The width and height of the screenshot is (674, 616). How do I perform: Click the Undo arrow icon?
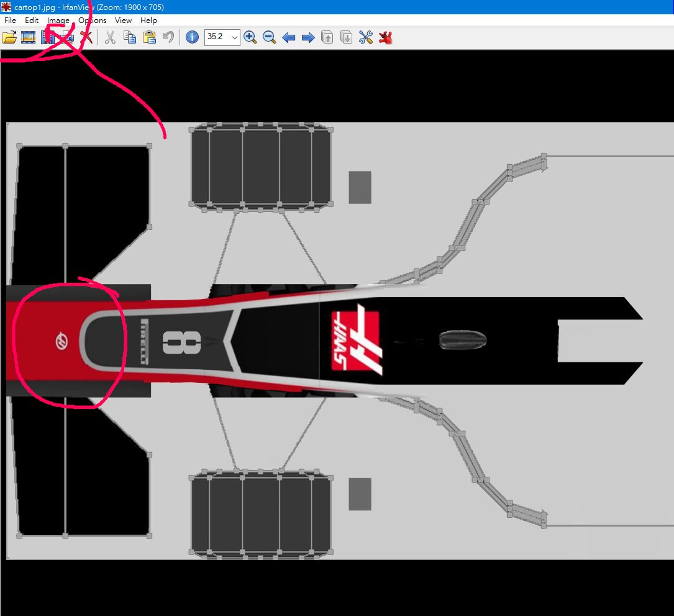(168, 38)
